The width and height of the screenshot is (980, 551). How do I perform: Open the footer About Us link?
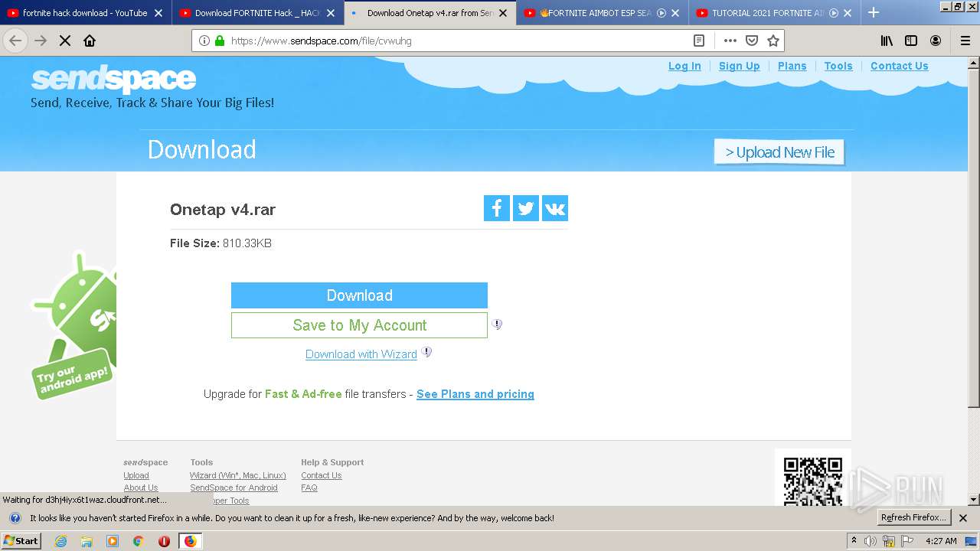[x=141, y=487]
